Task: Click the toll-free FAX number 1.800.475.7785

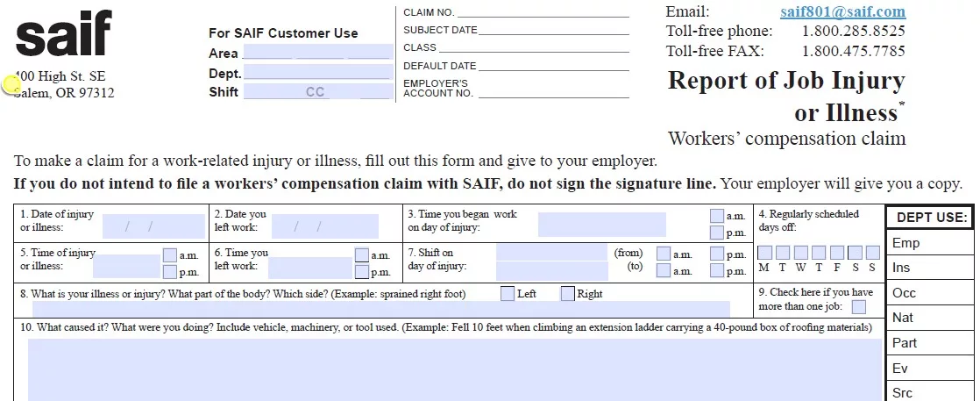Action: [854, 51]
